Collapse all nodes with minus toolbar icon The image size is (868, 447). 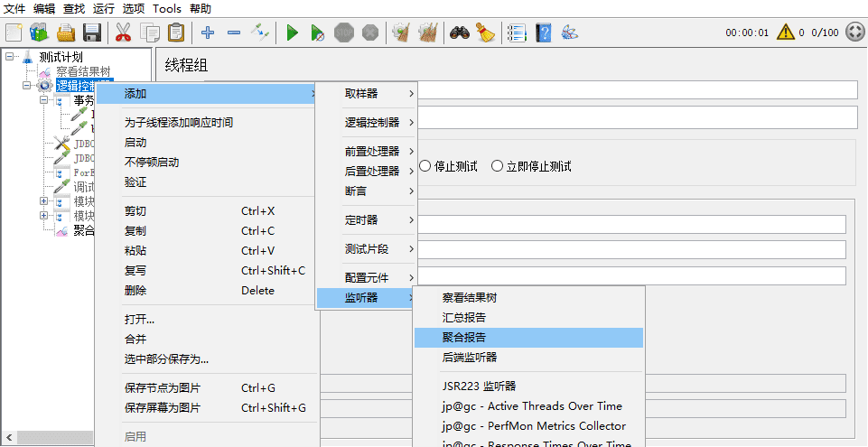tap(234, 33)
